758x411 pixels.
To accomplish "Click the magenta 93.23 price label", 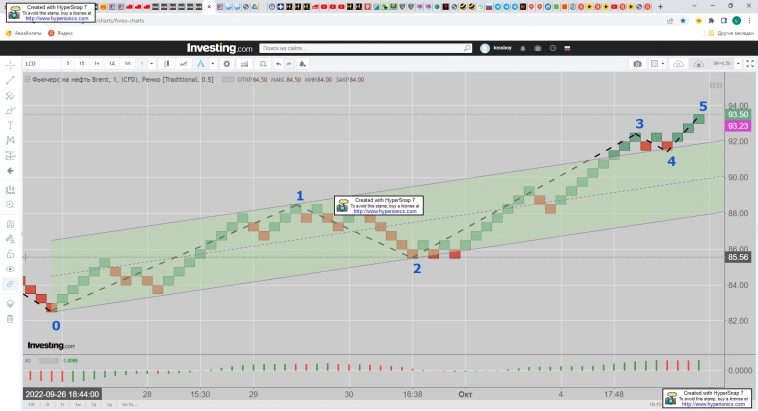I will pos(738,126).
